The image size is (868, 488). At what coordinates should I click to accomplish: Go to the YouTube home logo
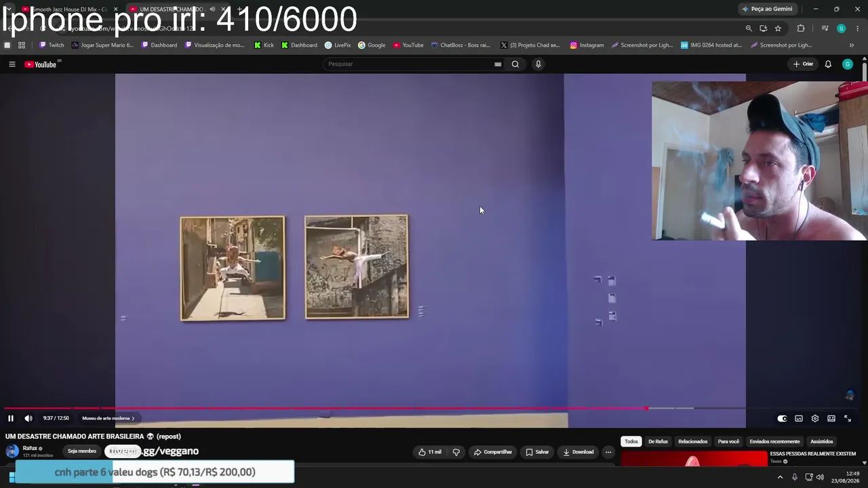[41, 64]
